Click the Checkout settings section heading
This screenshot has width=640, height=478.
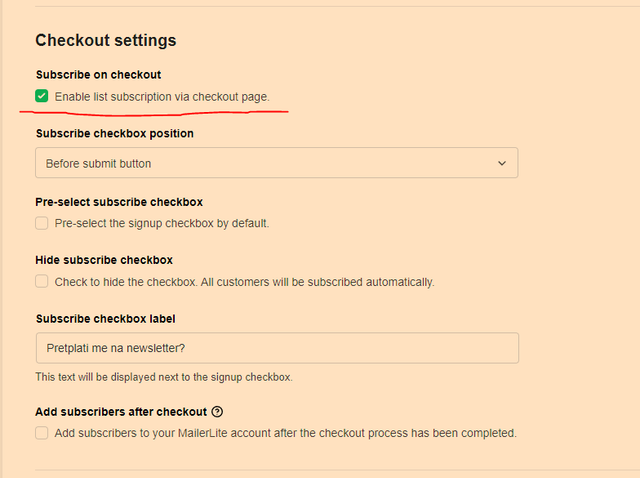pos(106,40)
